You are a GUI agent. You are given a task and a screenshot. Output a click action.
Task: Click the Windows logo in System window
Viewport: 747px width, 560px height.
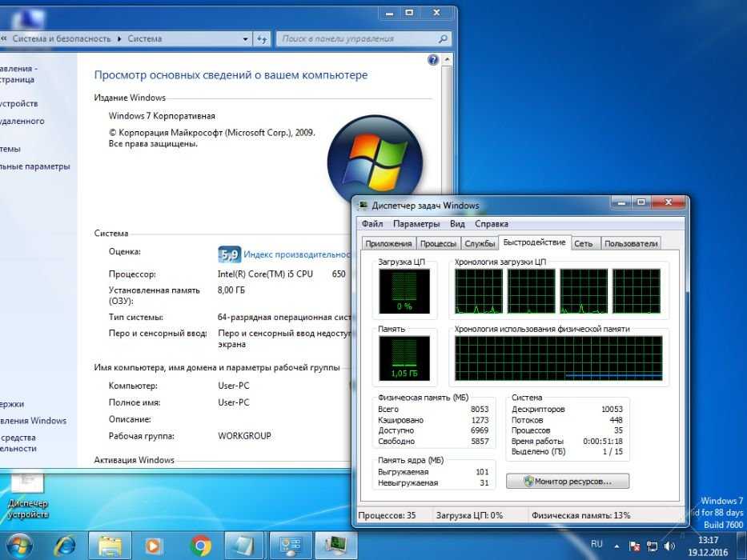[375, 161]
